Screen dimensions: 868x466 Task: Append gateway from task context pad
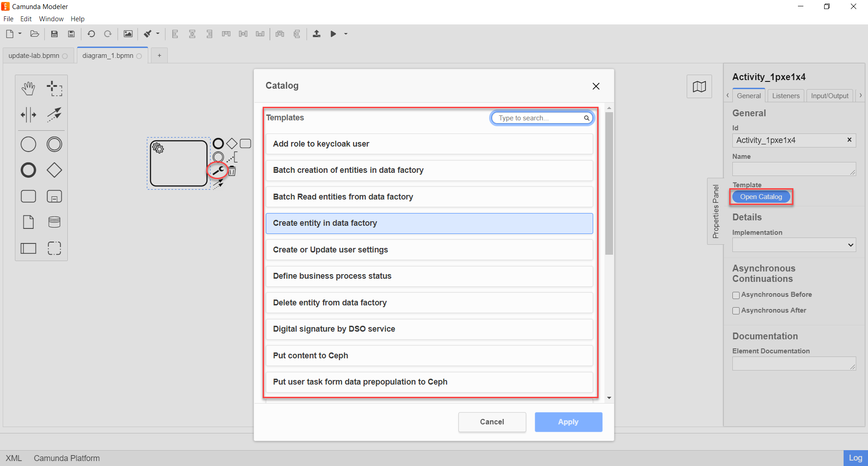pos(232,143)
